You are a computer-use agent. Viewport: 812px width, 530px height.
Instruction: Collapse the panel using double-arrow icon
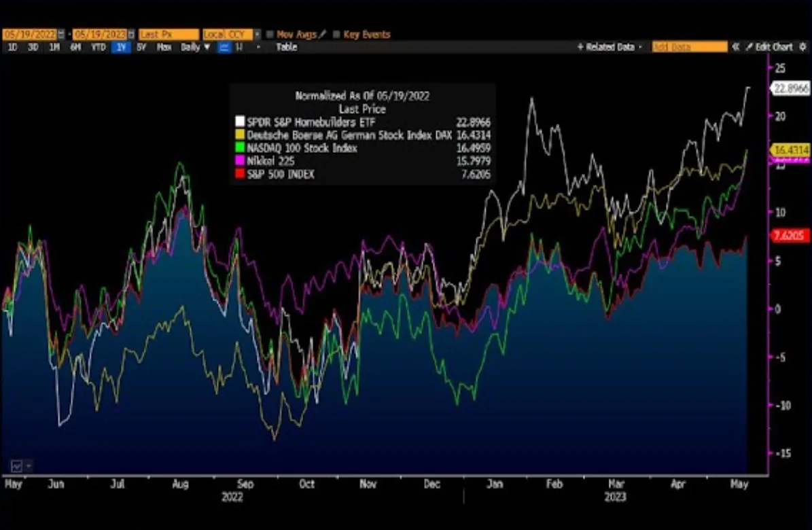735,47
